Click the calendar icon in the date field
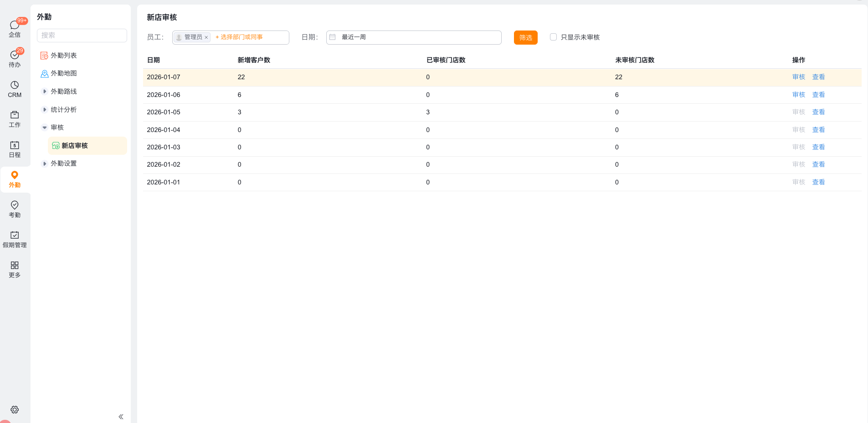868x423 pixels. coord(333,37)
